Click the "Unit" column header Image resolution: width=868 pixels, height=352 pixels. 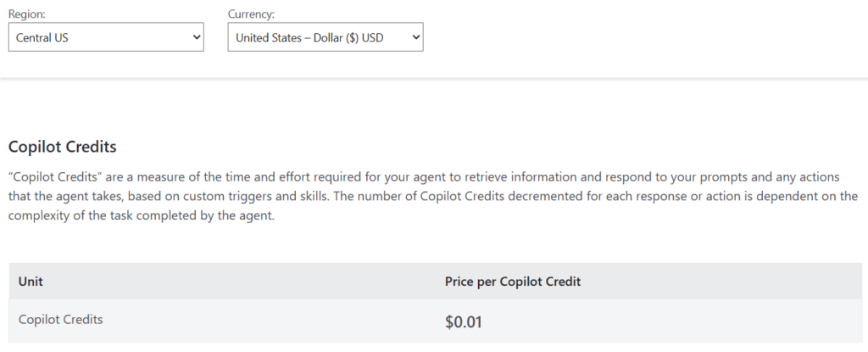point(31,282)
